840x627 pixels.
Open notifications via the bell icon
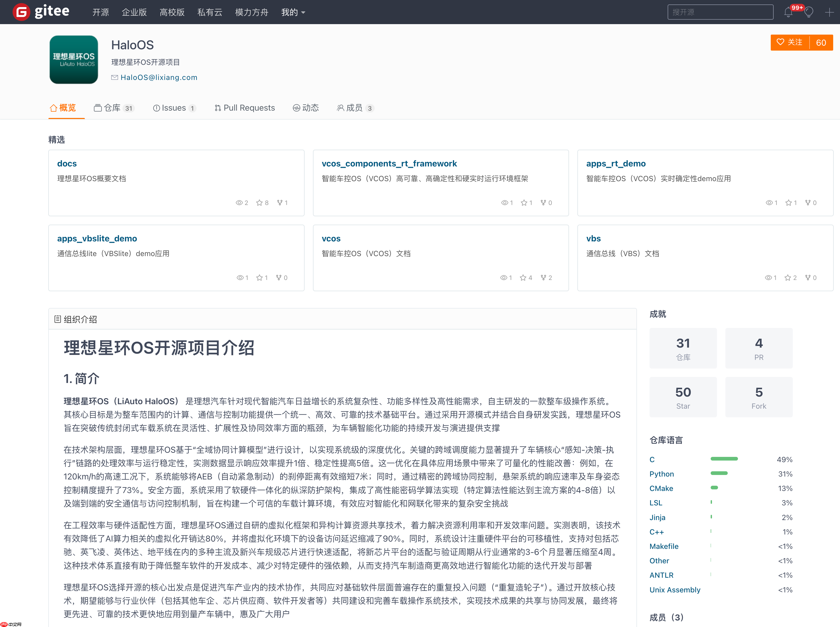point(789,13)
